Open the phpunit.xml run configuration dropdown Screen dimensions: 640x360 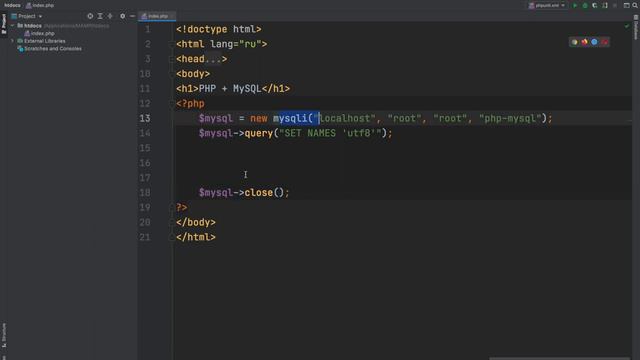[x=547, y=5]
